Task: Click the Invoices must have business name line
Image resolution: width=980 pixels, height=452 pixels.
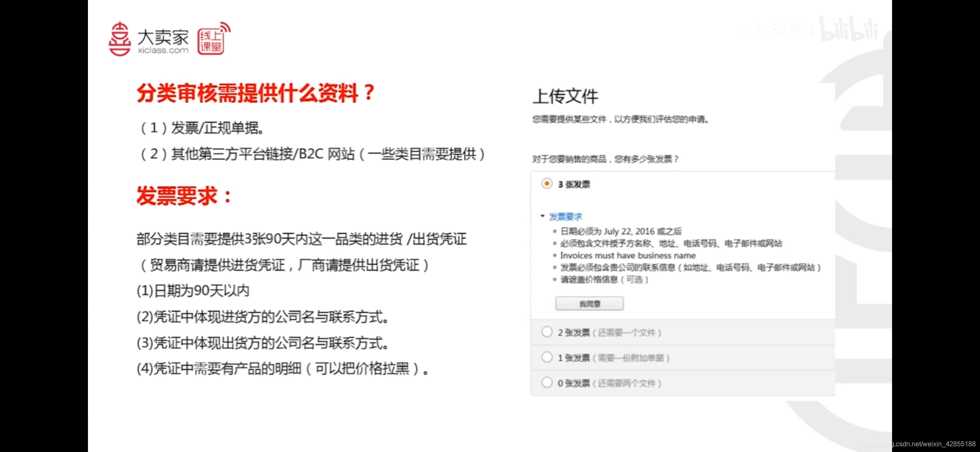Action: click(x=628, y=255)
